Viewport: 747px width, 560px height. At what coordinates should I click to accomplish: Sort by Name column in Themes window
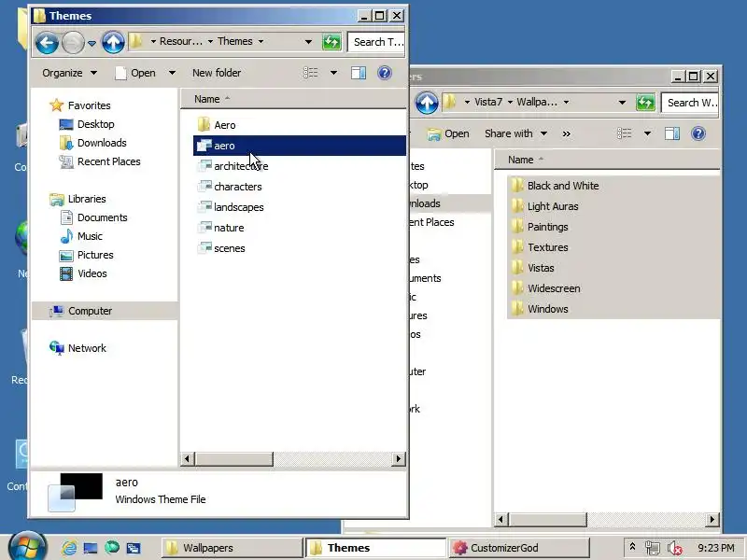click(x=206, y=99)
